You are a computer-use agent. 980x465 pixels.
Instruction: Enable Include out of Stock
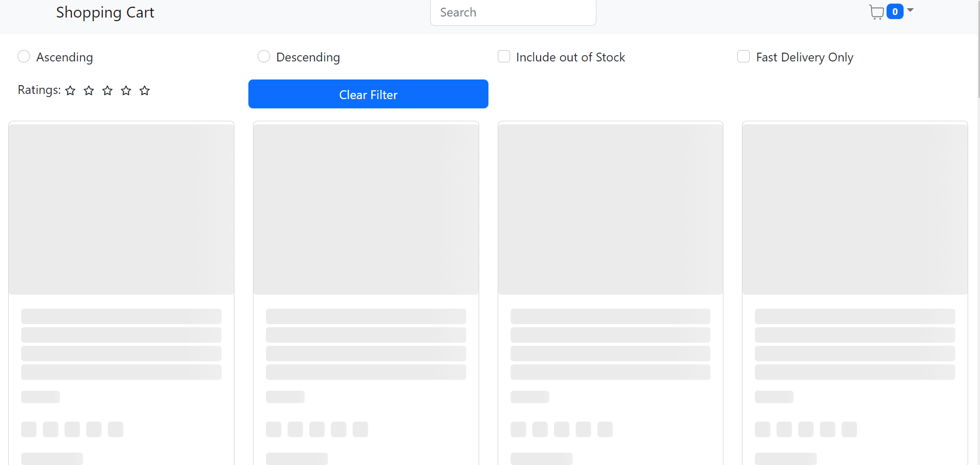(x=503, y=56)
